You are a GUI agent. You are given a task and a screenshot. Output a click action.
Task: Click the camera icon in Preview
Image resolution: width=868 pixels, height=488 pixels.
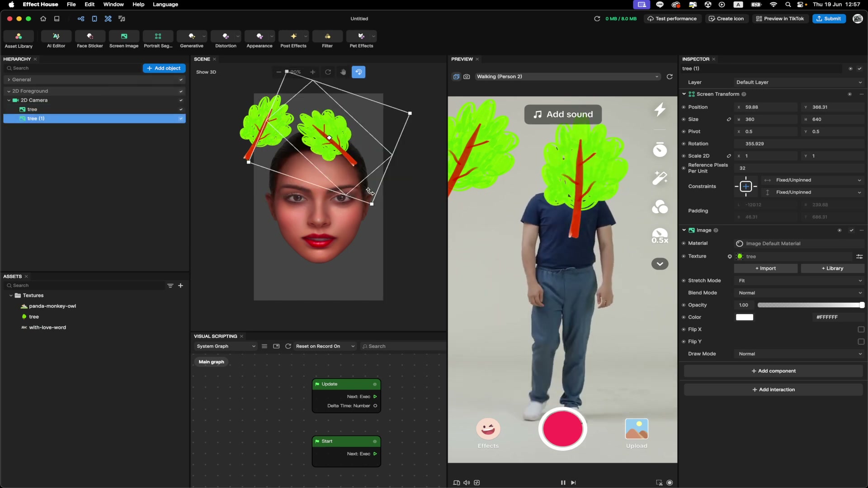pos(467,76)
